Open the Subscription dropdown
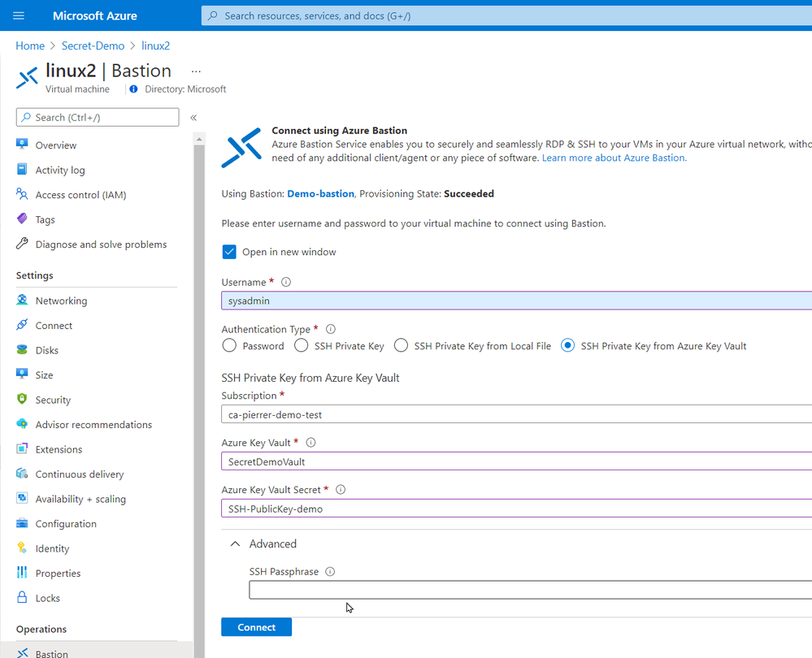This screenshot has height=658, width=812. [x=516, y=414]
